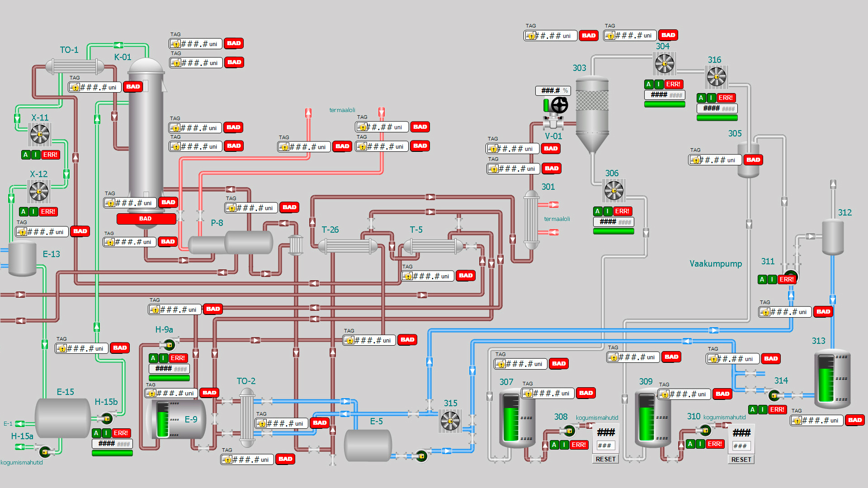Select separator vessel 312

coord(833,237)
